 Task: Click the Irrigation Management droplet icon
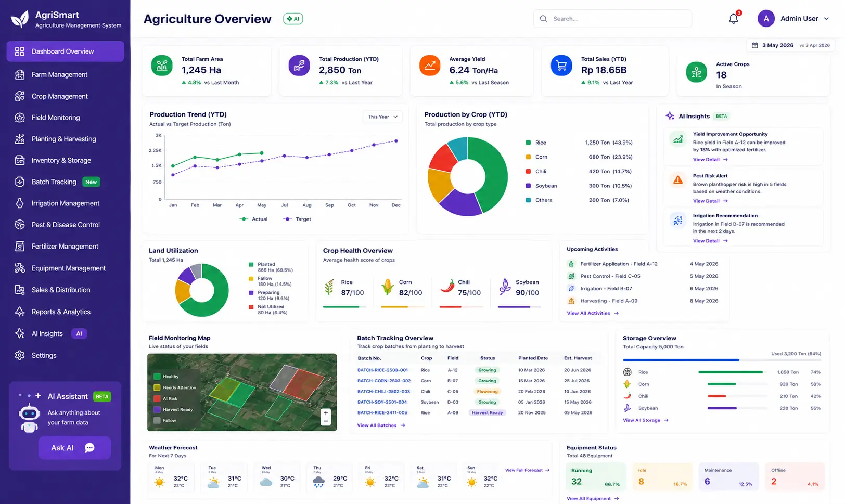(20, 203)
